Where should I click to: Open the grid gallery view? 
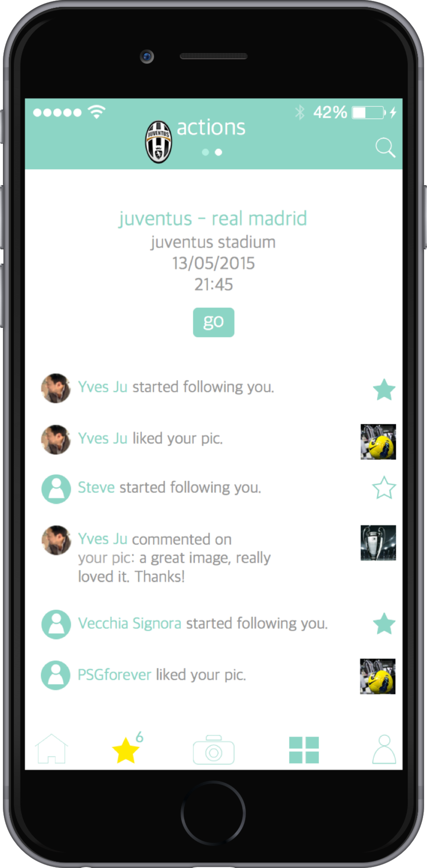click(304, 750)
